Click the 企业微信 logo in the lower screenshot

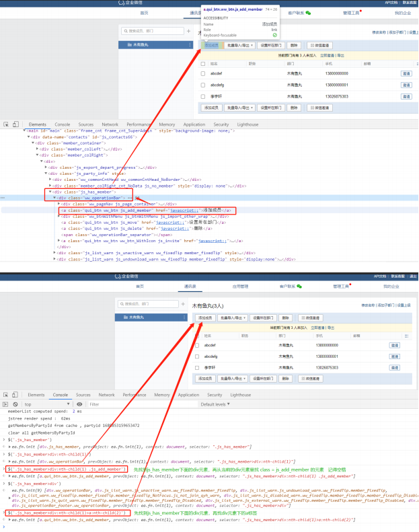[x=126, y=276]
